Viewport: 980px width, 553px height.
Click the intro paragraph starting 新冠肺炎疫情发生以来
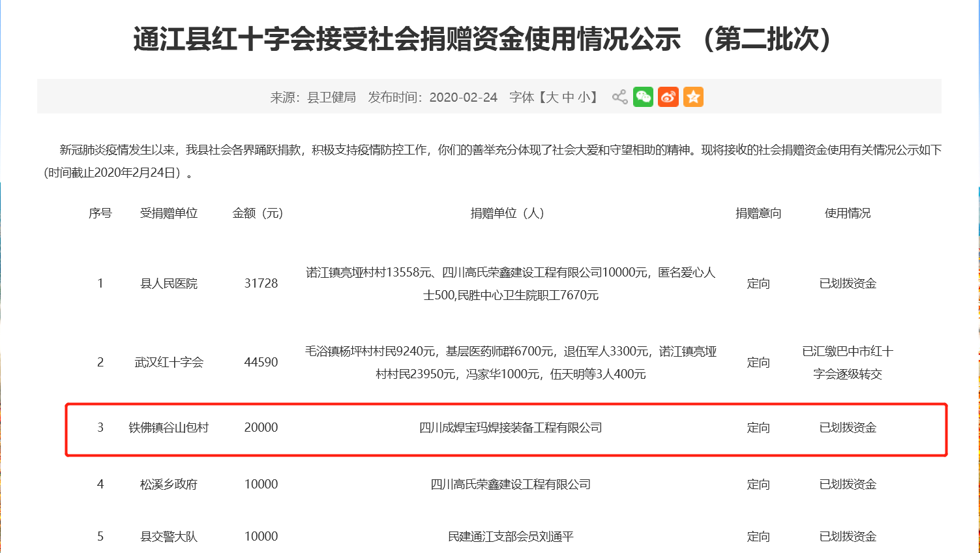[x=492, y=161]
